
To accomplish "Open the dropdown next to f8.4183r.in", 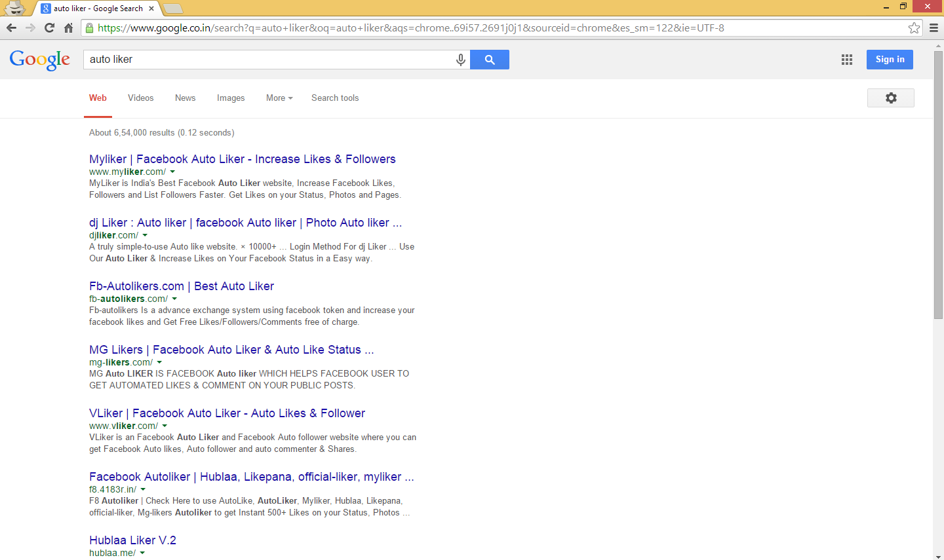I will click(x=143, y=490).
